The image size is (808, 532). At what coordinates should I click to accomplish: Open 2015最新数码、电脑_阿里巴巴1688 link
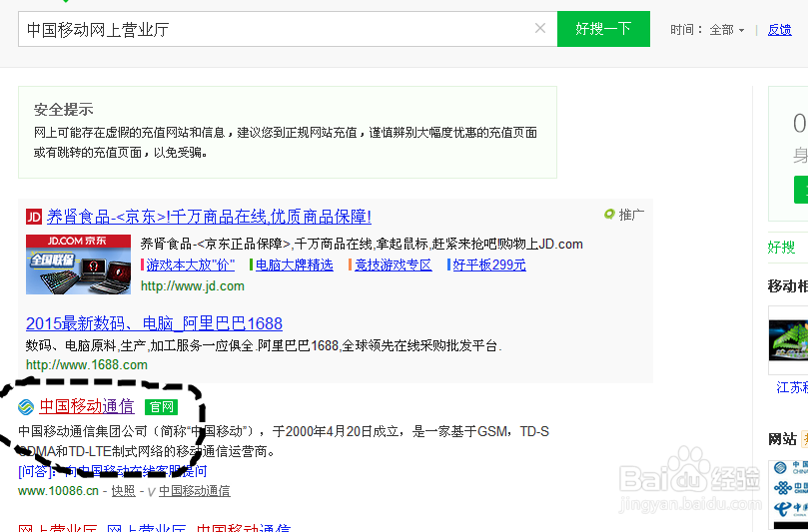tap(154, 323)
